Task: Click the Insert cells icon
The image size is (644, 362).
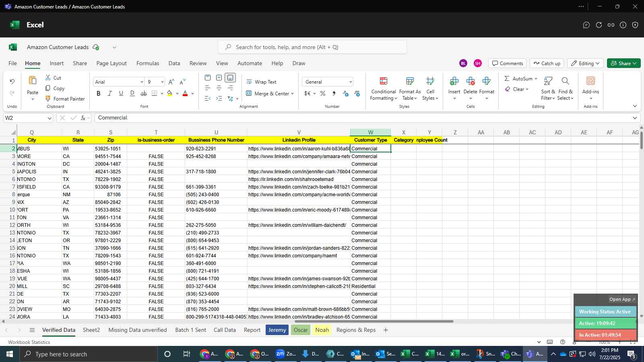Action: 454,81
